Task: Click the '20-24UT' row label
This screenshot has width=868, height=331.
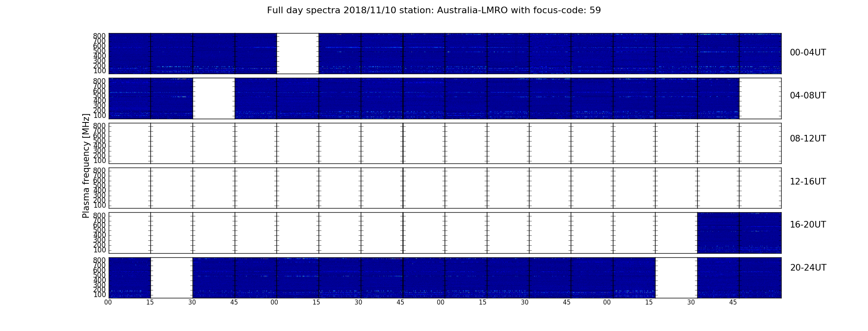Action: click(808, 268)
